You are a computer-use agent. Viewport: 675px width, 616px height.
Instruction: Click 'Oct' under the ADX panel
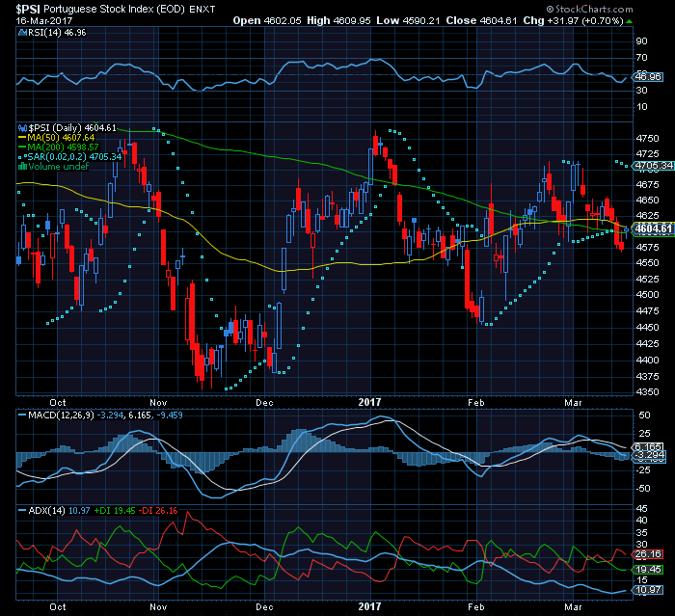pos(58,607)
